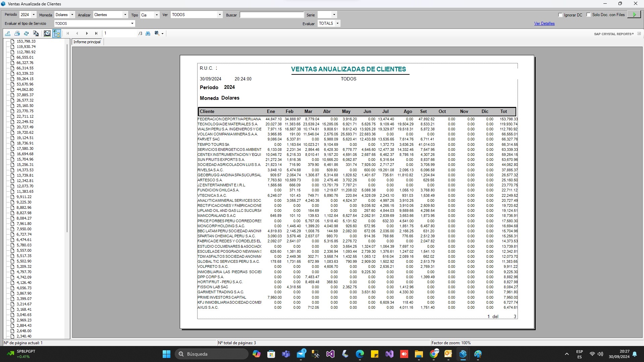This screenshot has width=644, height=362.
Task: Click the Refresh report icon
Action: click(x=26, y=33)
